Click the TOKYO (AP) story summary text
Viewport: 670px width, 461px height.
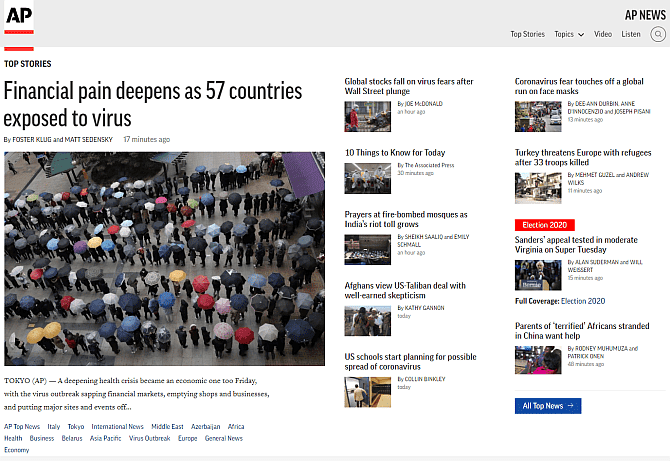click(x=137, y=394)
